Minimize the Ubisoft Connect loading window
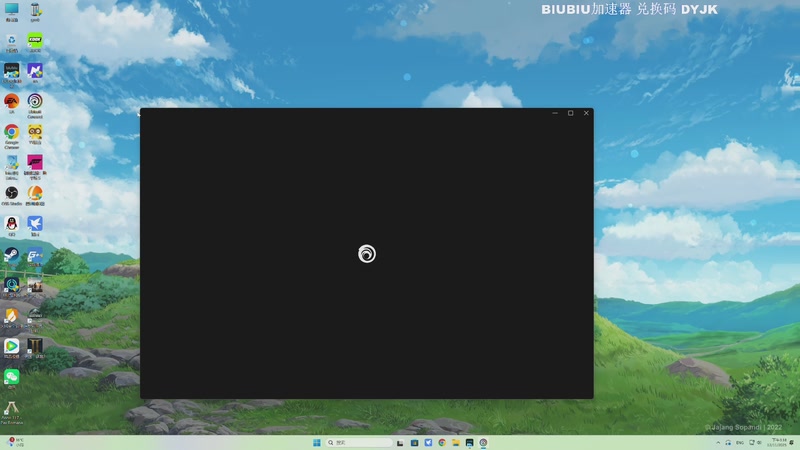The height and width of the screenshot is (450, 800). point(555,113)
